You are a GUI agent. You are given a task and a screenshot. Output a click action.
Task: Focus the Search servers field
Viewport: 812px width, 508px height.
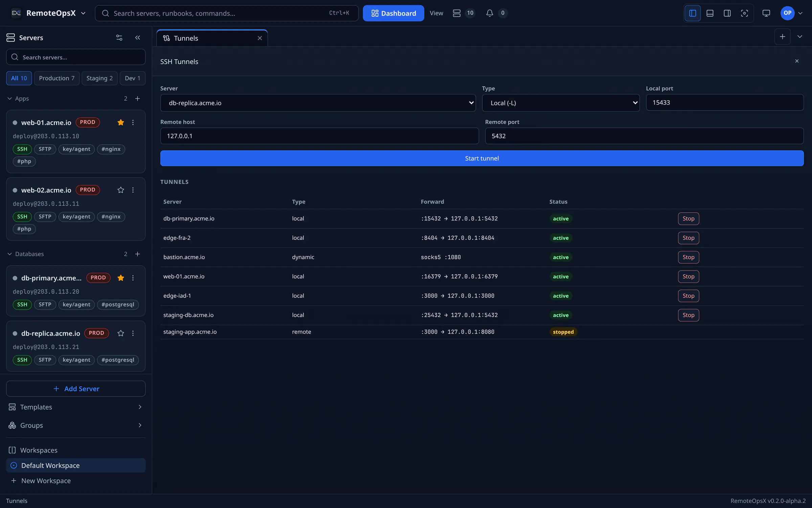(76, 57)
